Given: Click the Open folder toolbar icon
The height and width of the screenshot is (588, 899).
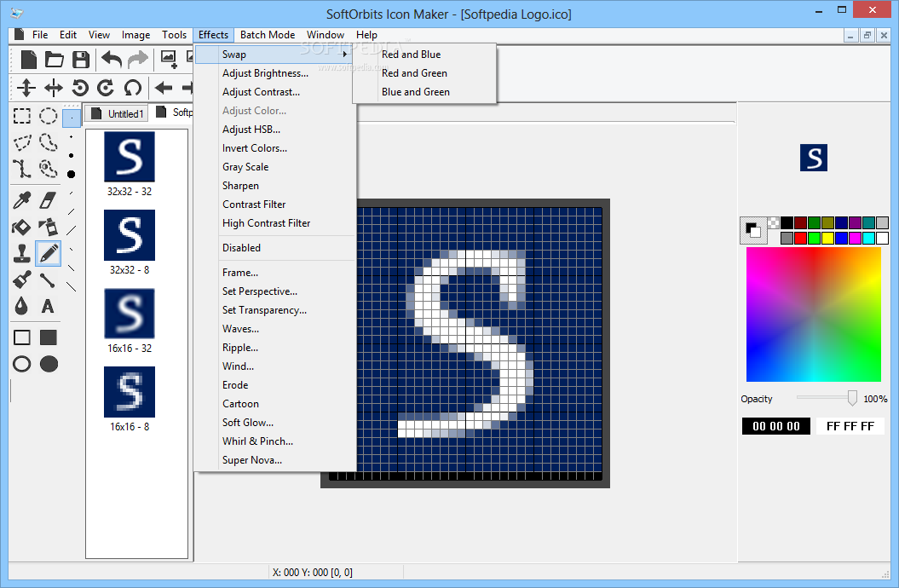Looking at the screenshot, I should click(55, 60).
